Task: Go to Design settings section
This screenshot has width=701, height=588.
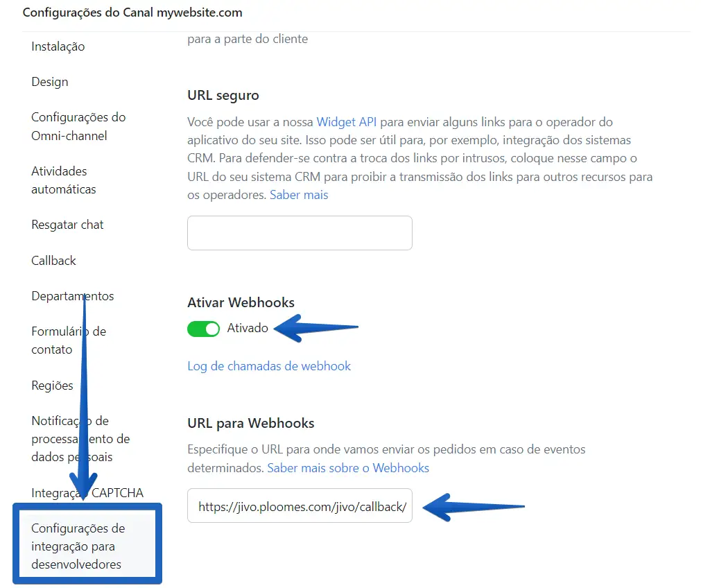Action: (x=50, y=83)
